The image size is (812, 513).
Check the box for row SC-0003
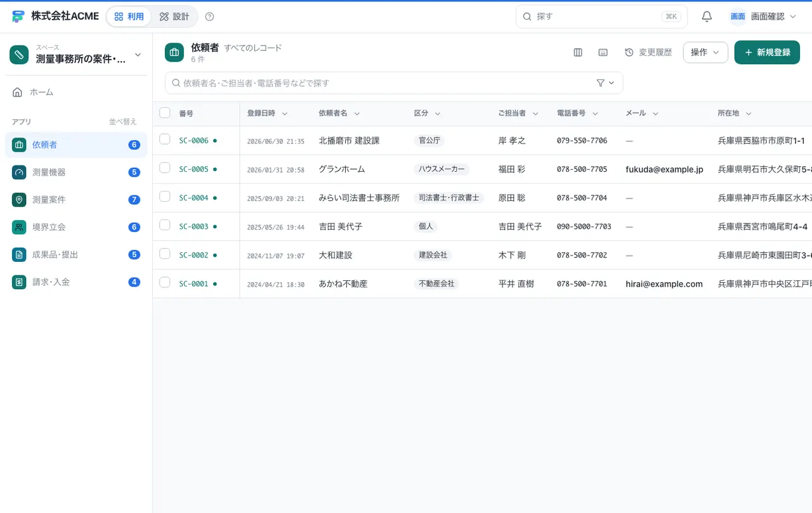click(165, 224)
